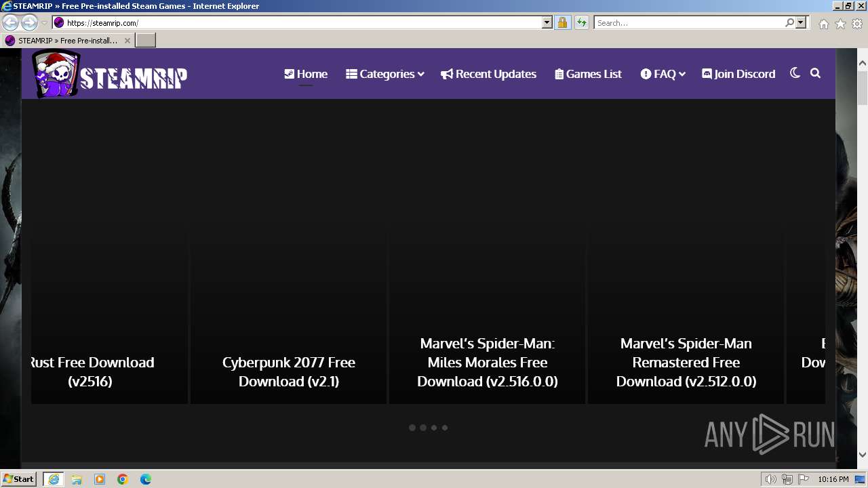Expand the address bar dropdown arrow
The image size is (868, 488).
(x=547, y=22)
